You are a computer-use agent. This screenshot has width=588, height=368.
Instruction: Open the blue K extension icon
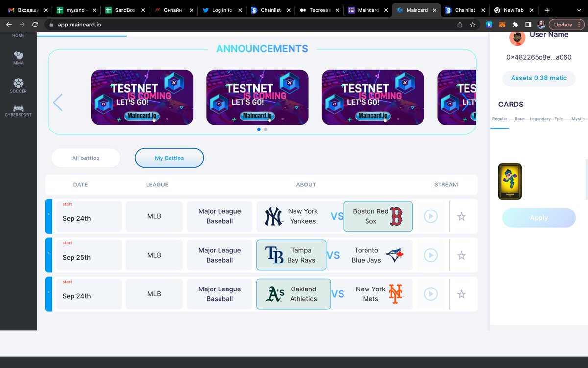[x=489, y=25]
